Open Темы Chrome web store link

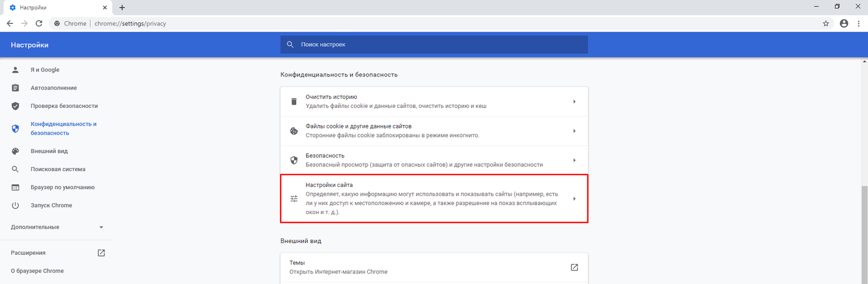point(574,267)
